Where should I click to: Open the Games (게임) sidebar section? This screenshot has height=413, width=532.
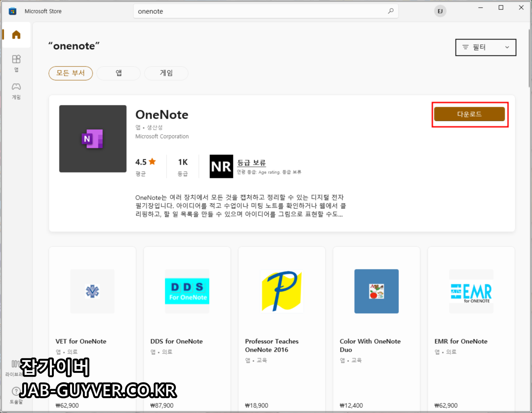(16, 91)
